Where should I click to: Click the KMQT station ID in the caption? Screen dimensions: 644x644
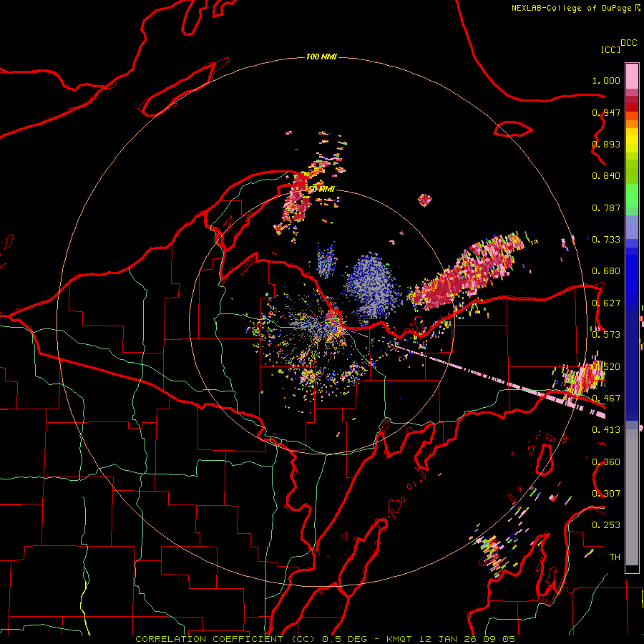click(x=399, y=639)
